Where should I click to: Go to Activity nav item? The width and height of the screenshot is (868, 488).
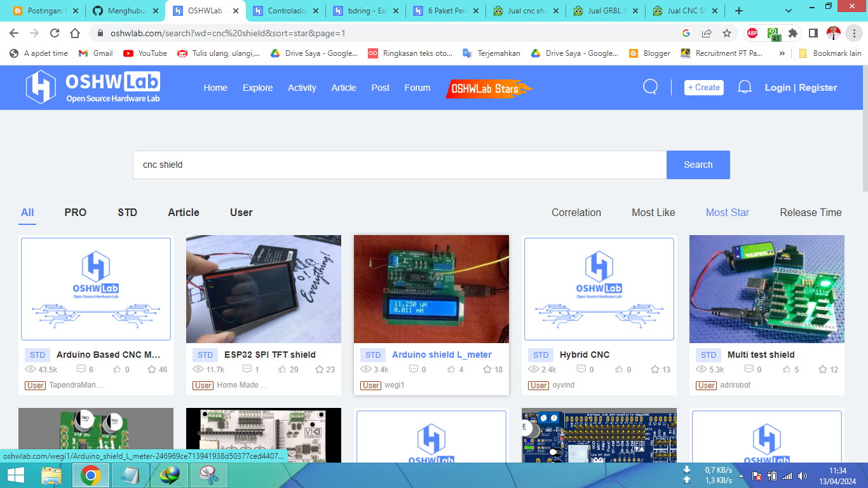point(302,88)
